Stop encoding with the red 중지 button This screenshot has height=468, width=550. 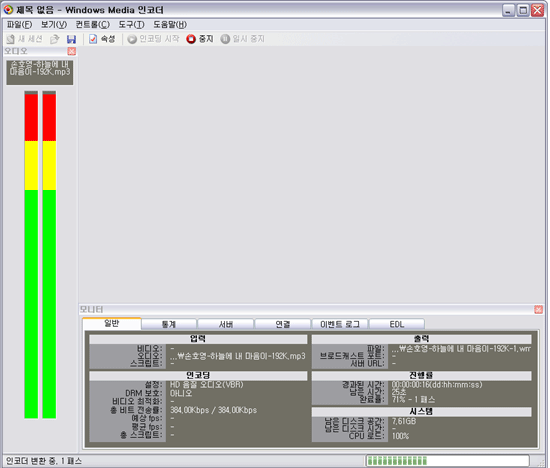[200, 39]
